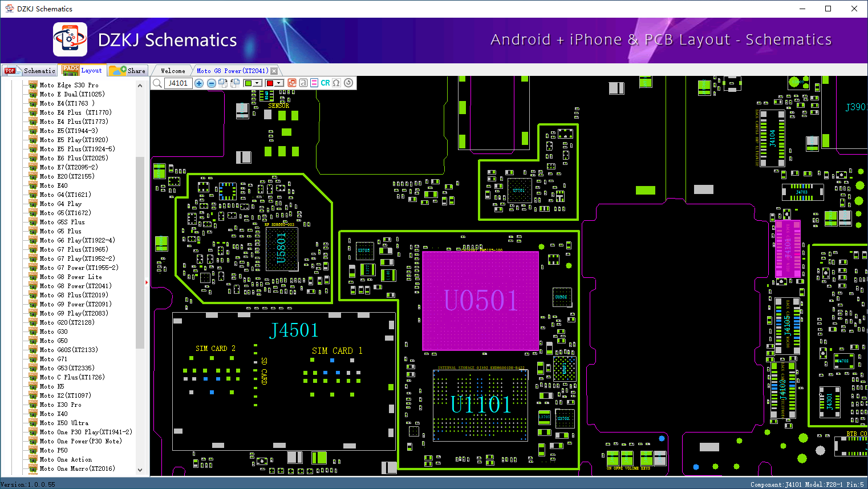Click the up arrow of the model list scrollbar
Image resolution: width=868 pixels, height=489 pixels.
coord(140,86)
